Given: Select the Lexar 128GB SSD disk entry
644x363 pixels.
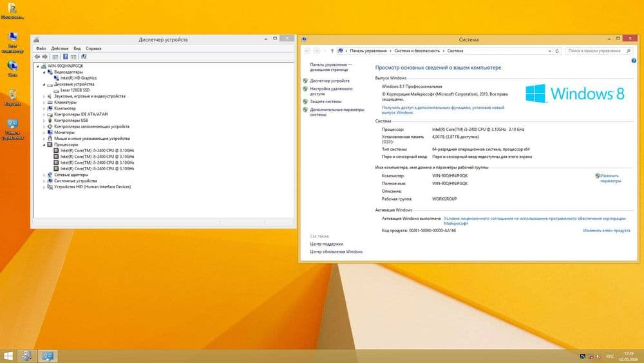Looking at the screenshot, I should pos(75,90).
